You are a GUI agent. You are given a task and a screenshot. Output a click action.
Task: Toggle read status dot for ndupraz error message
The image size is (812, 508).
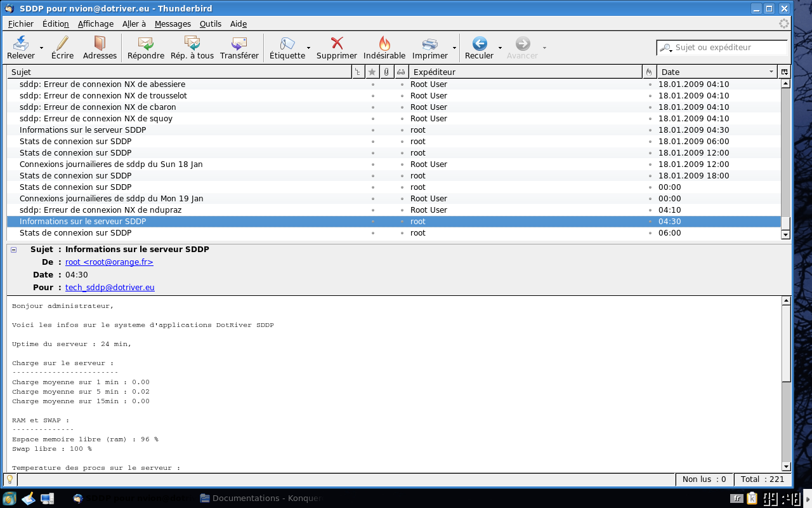402,210
